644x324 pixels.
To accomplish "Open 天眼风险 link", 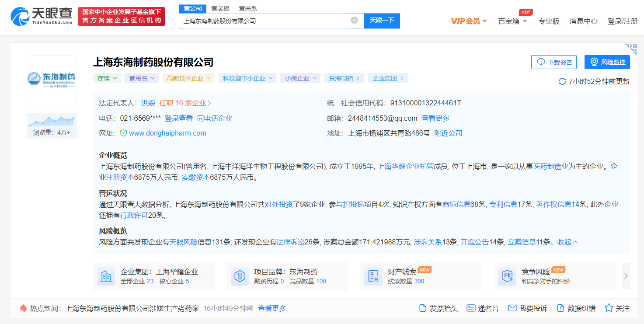I will (x=184, y=242).
